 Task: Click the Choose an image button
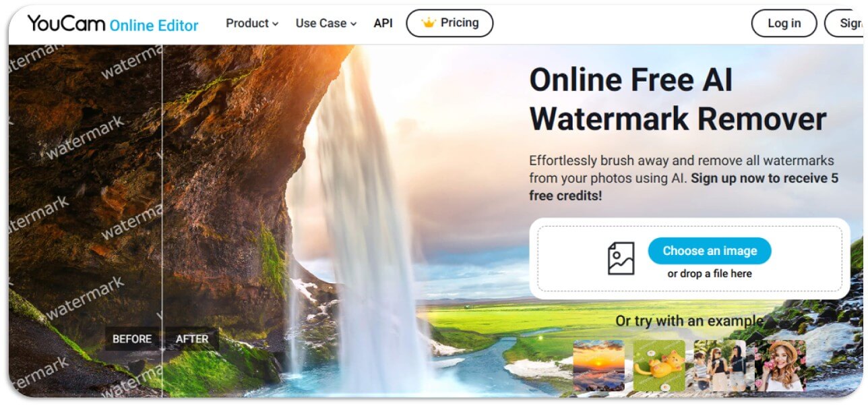tap(710, 251)
